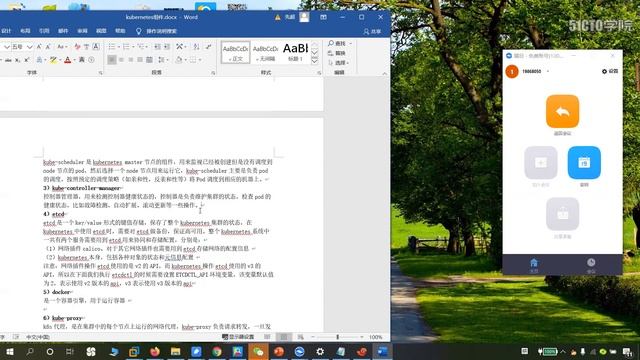Apply the yellow text highlight color

coord(53,60)
